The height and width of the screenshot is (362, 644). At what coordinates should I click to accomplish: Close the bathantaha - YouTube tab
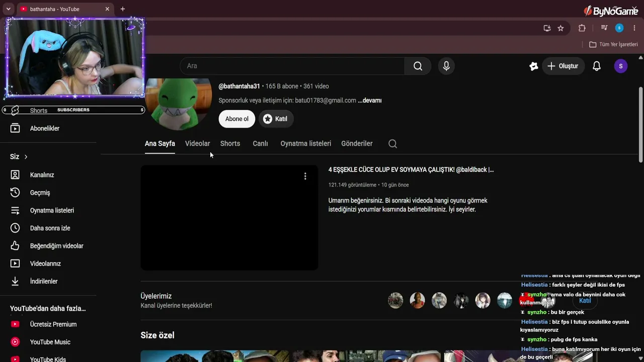click(x=107, y=9)
